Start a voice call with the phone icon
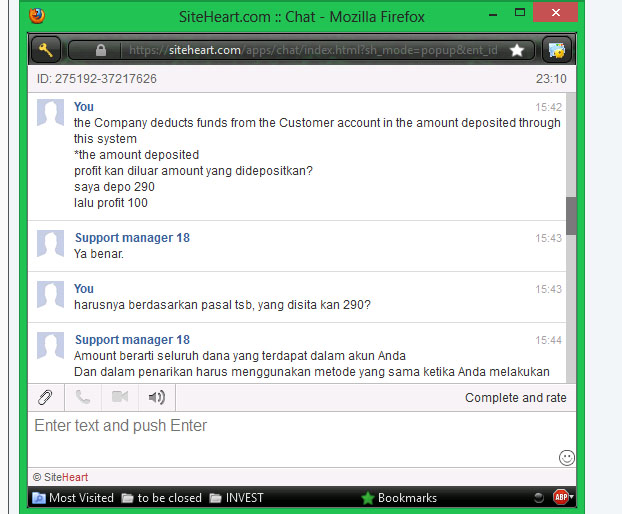622x514 pixels. pos(83,397)
